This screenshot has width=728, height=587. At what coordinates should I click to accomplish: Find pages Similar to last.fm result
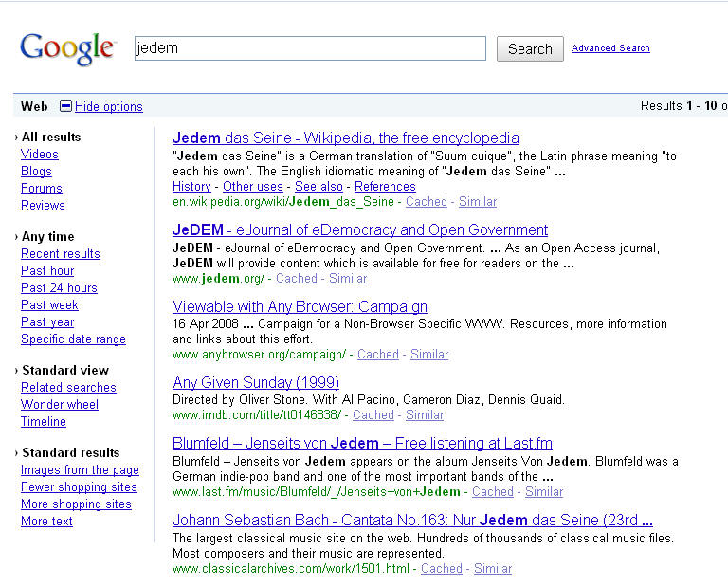(x=544, y=492)
